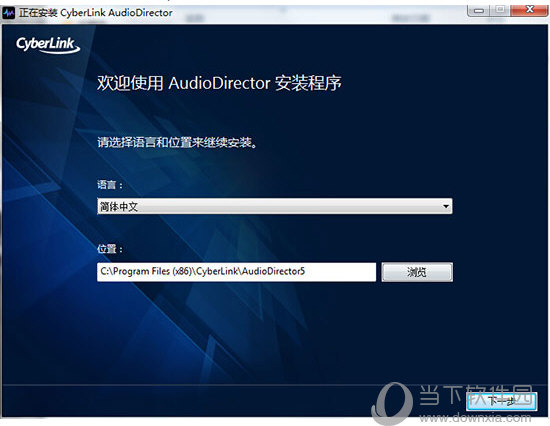The height and width of the screenshot is (426, 550).
Task: Click the CyberLink logo
Action: (48, 45)
